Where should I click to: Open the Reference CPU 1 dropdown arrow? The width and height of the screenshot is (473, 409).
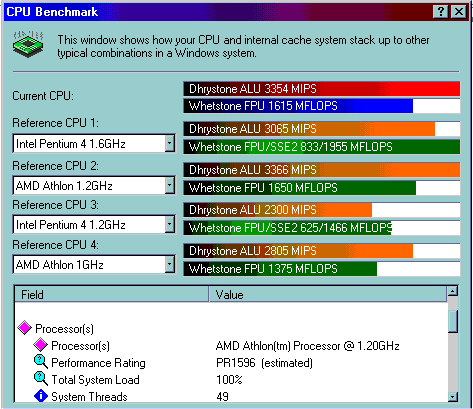pyautogui.click(x=170, y=143)
